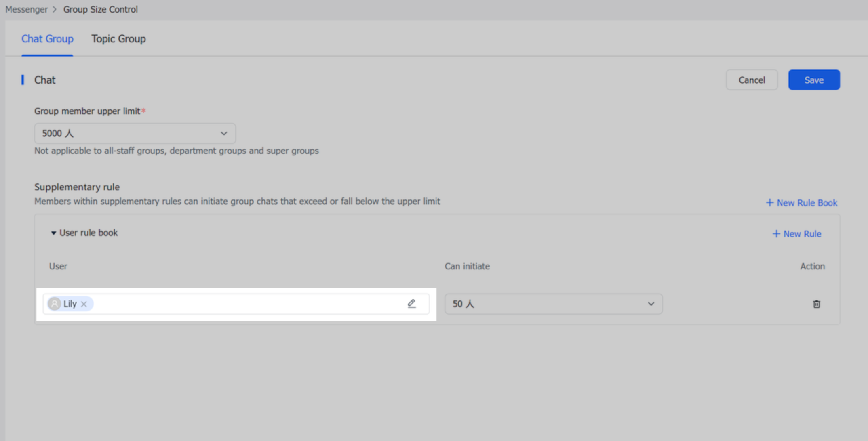Select the Chat Group tab

coord(47,39)
